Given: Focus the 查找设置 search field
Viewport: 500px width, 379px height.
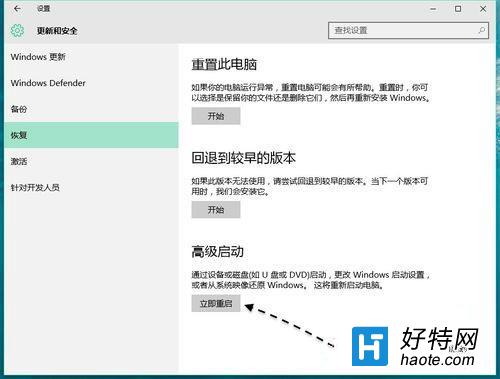Looking at the screenshot, I should [x=408, y=31].
